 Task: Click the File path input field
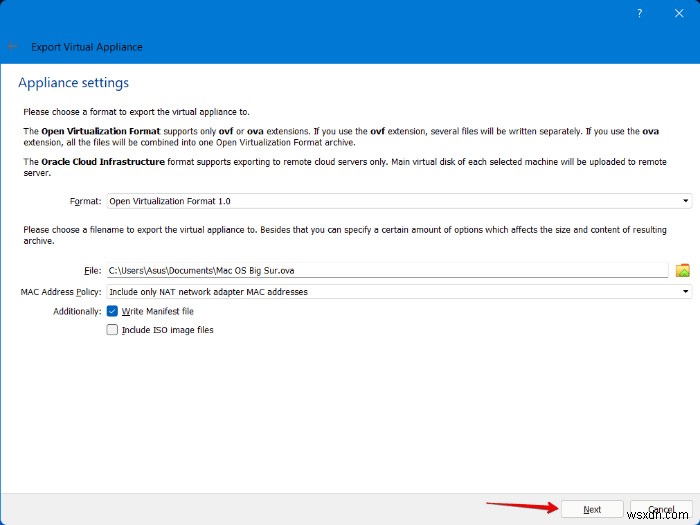coord(387,271)
